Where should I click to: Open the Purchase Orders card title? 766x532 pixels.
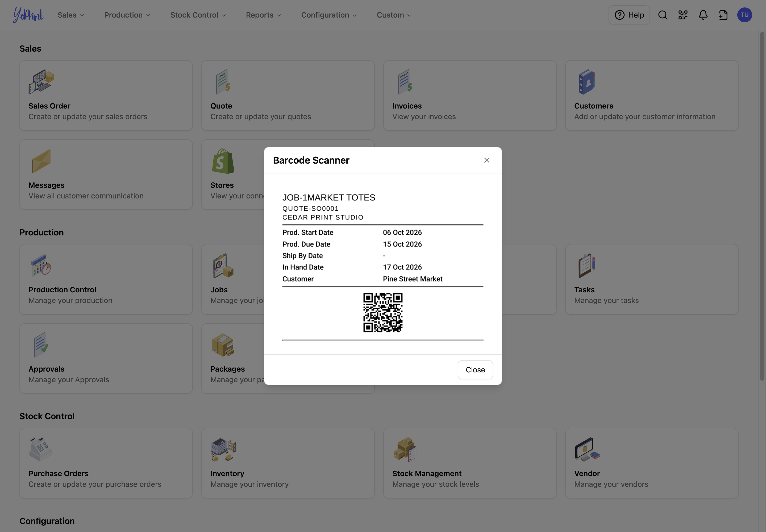pos(58,474)
